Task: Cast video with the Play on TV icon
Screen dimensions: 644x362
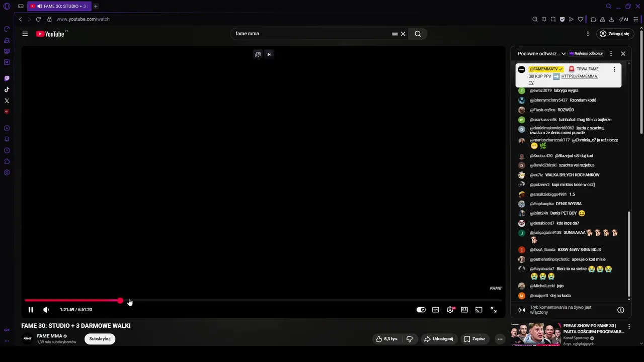Action: point(479,310)
